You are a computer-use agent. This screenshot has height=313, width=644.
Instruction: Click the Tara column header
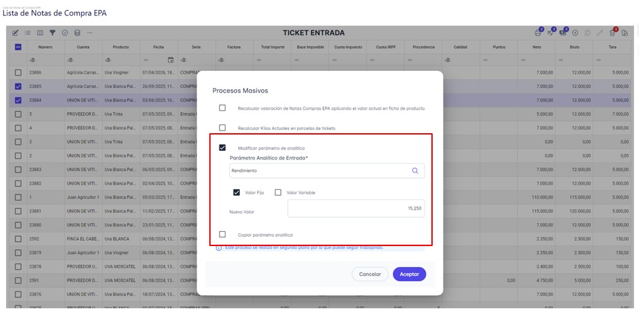[x=612, y=47]
